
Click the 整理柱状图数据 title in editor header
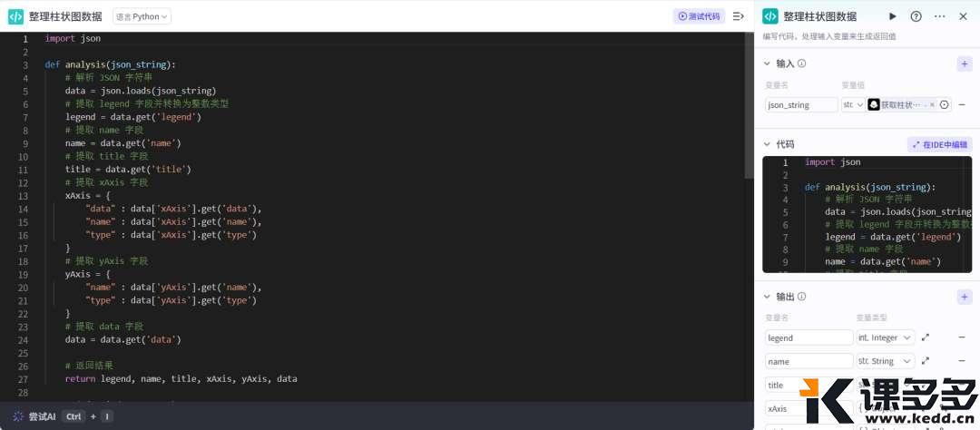click(65, 17)
